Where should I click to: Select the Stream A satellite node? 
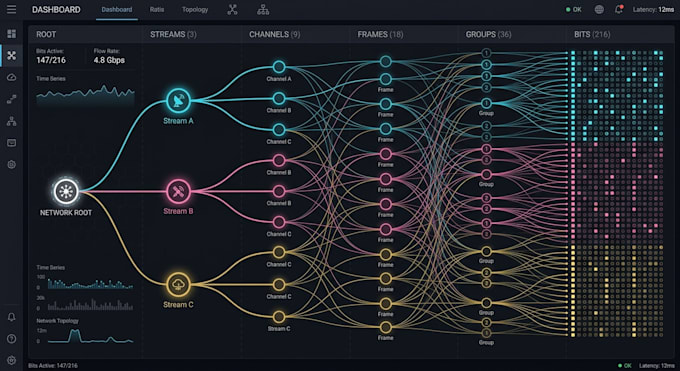[x=178, y=101]
